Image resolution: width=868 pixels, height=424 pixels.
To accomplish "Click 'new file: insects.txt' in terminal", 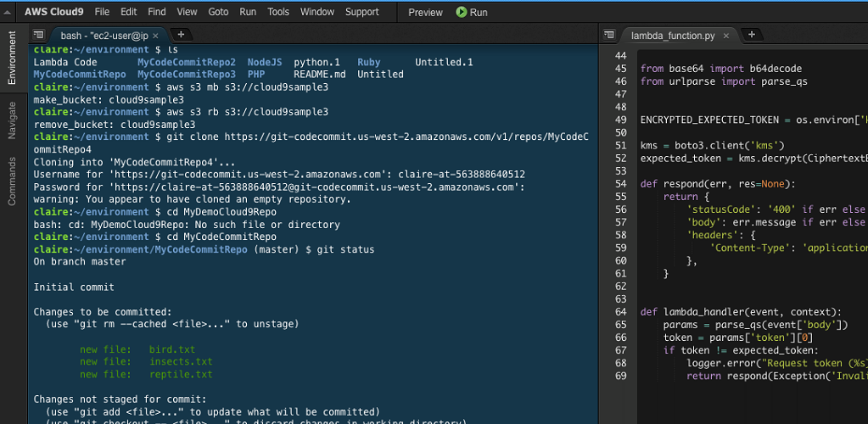I will 146,362.
